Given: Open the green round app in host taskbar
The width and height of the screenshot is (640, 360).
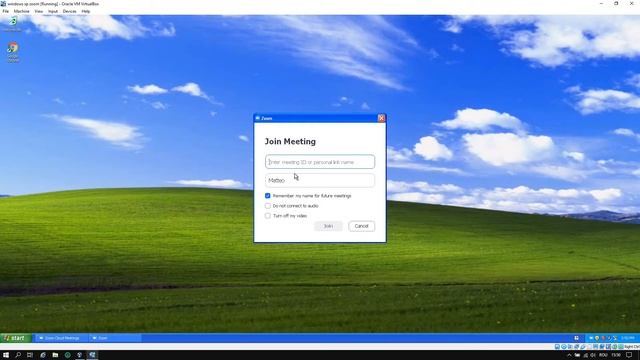Looking at the screenshot, I should pos(68,355).
